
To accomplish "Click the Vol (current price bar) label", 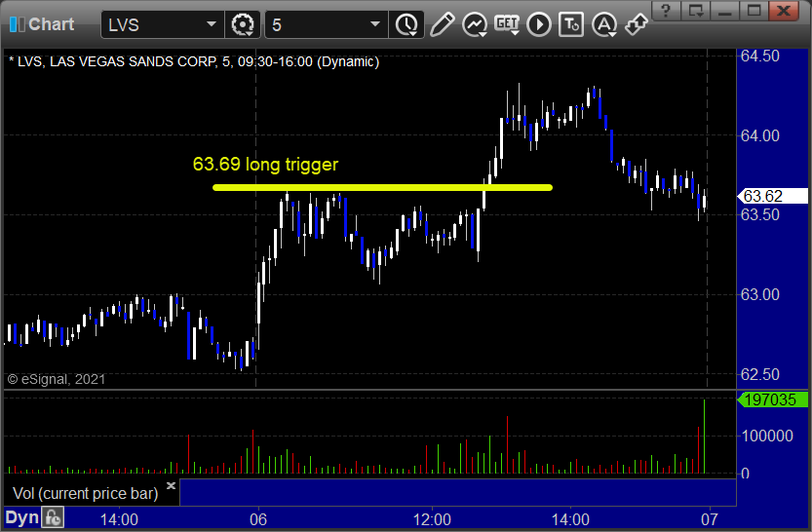I will (x=86, y=493).
